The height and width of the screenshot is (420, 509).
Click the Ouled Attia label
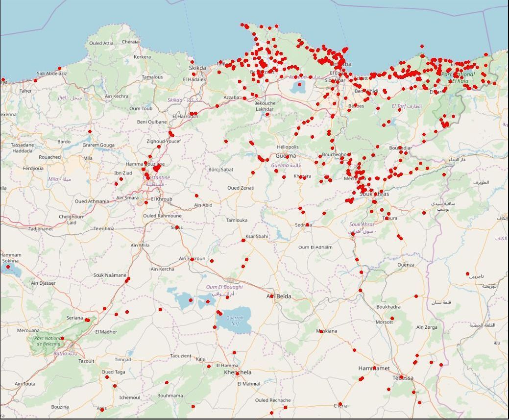click(x=101, y=43)
